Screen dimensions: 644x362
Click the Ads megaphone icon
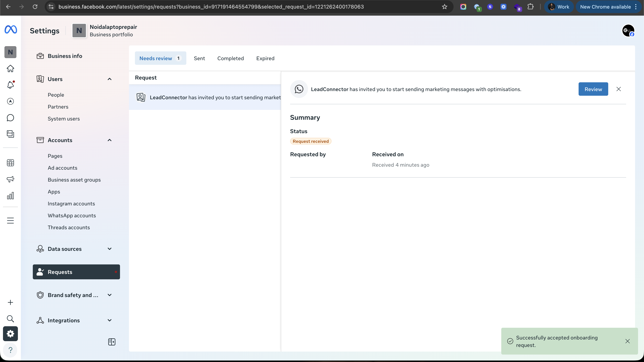[10, 179]
